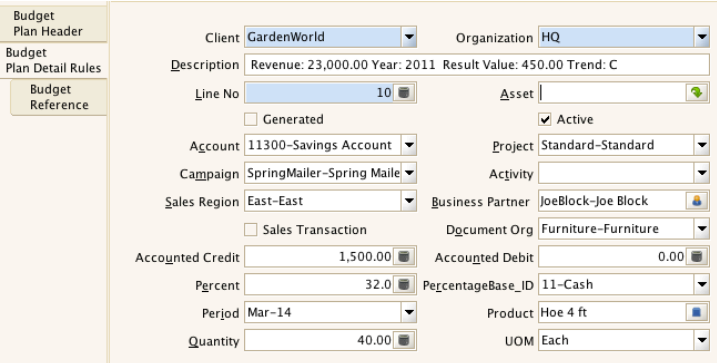Screen dimensions: 717x363
Task: Open Product lookup blue icon
Action: [697, 312]
